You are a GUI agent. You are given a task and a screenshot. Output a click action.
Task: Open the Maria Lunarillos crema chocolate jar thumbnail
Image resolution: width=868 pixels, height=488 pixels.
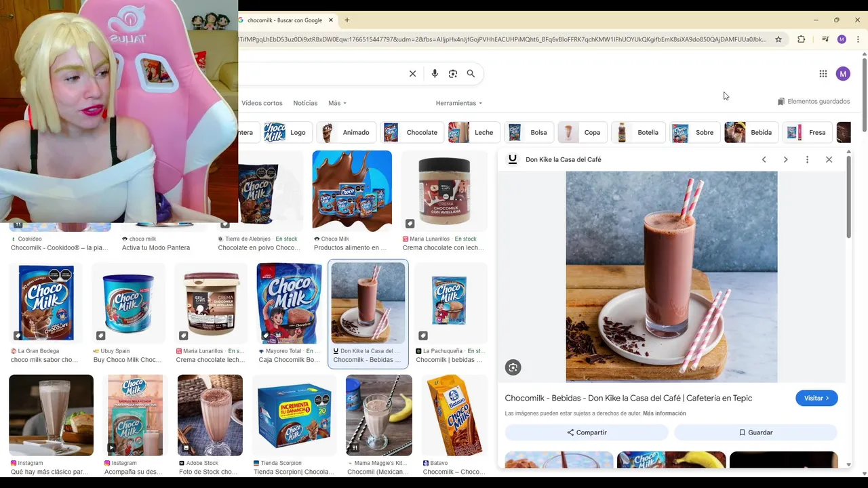coord(444,191)
